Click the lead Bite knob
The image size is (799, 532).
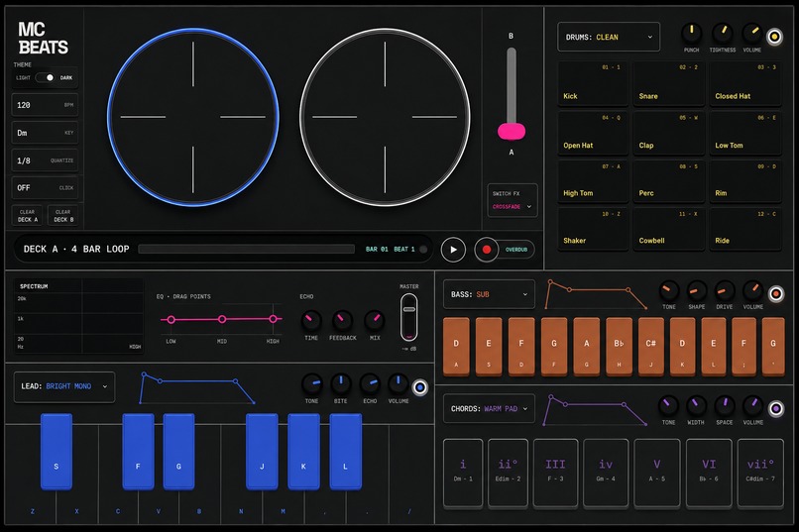pyautogui.click(x=340, y=384)
